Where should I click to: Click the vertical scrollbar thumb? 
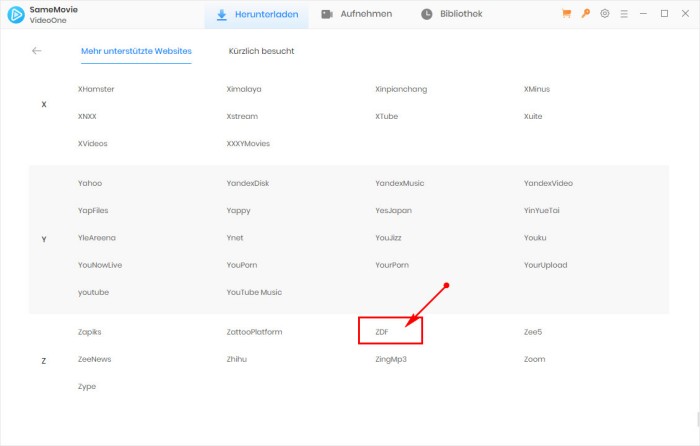[698, 419]
